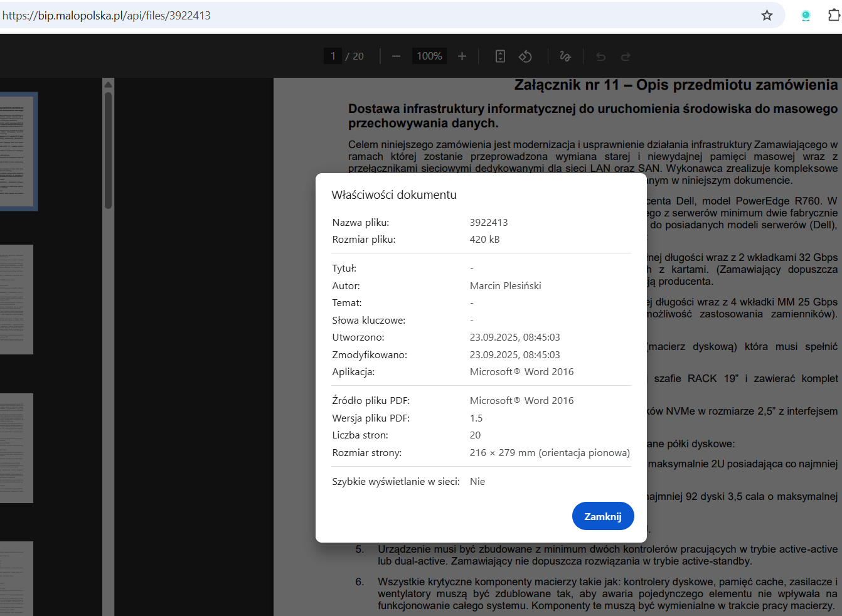Open the fourth page thumbnail
The image size is (842, 616).
click(x=16, y=577)
